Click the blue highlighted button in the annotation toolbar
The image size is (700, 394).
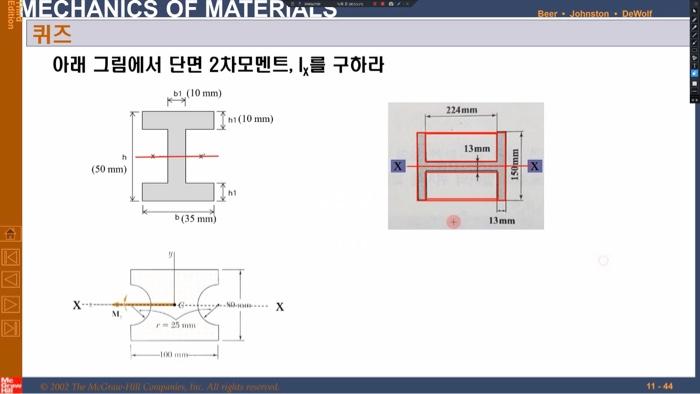[694, 73]
